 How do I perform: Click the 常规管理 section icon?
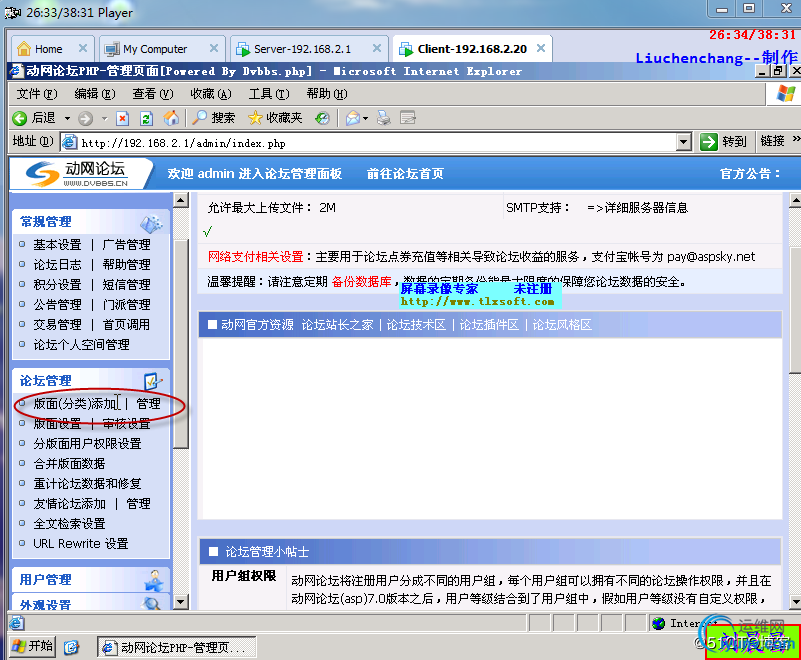coord(151,223)
